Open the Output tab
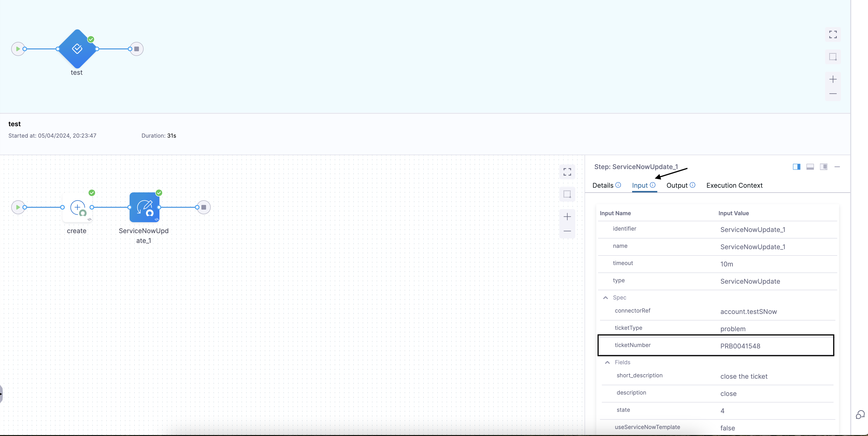 677,186
